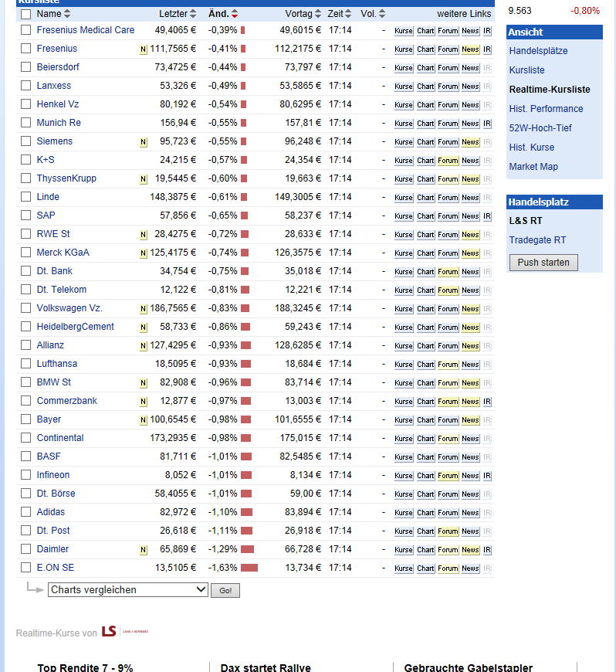Check the Continental row checkbox
The width and height of the screenshot is (616, 672).
coord(26,437)
